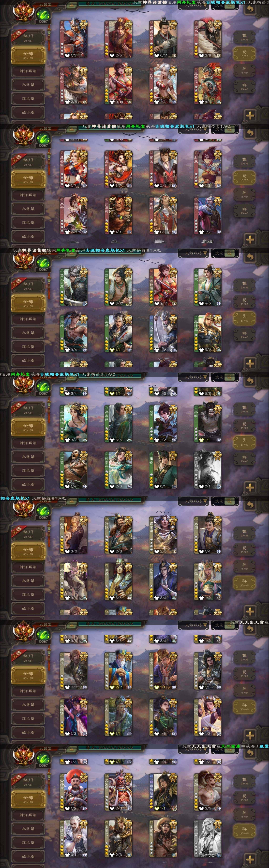Switch to 热门 tab left of 王平 card
This screenshot has width=269, height=868.
point(28,38)
